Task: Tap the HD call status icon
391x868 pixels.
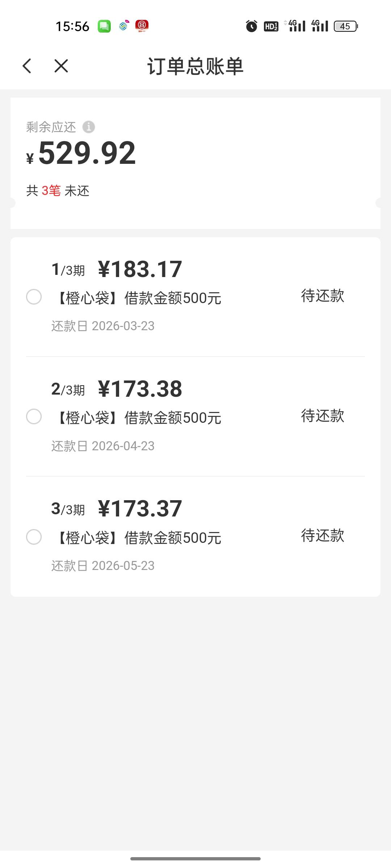Action: pos(271,26)
